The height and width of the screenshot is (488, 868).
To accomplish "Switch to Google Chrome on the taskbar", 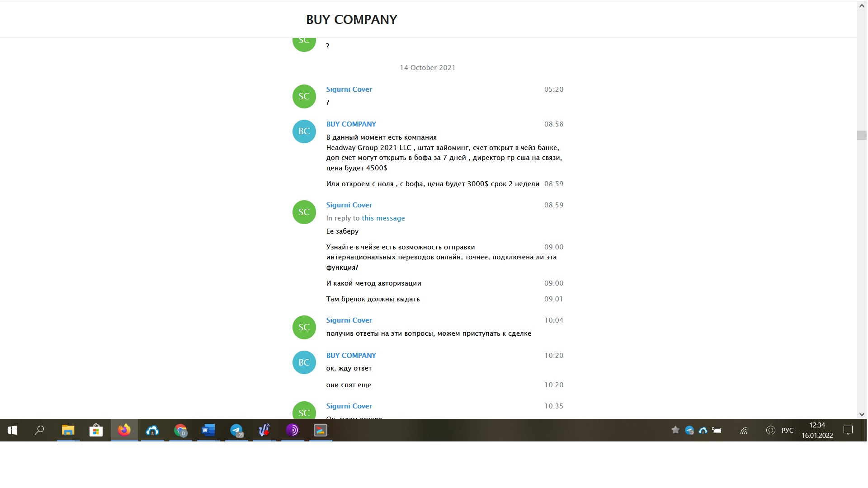I will pyautogui.click(x=180, y=430).
